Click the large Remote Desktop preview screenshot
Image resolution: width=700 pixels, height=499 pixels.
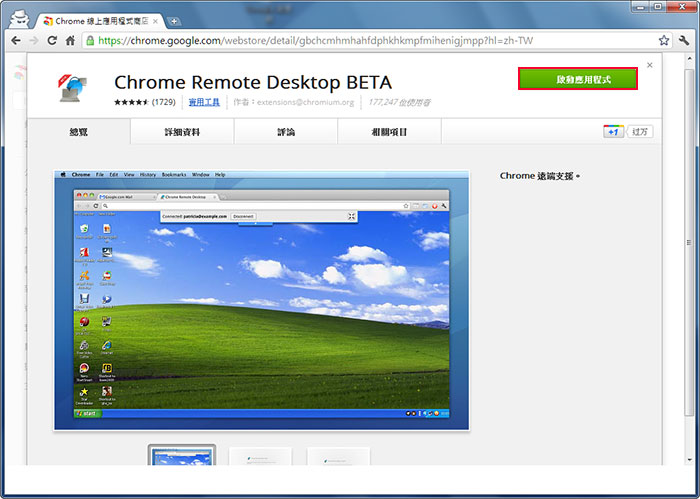coord(262,300)
